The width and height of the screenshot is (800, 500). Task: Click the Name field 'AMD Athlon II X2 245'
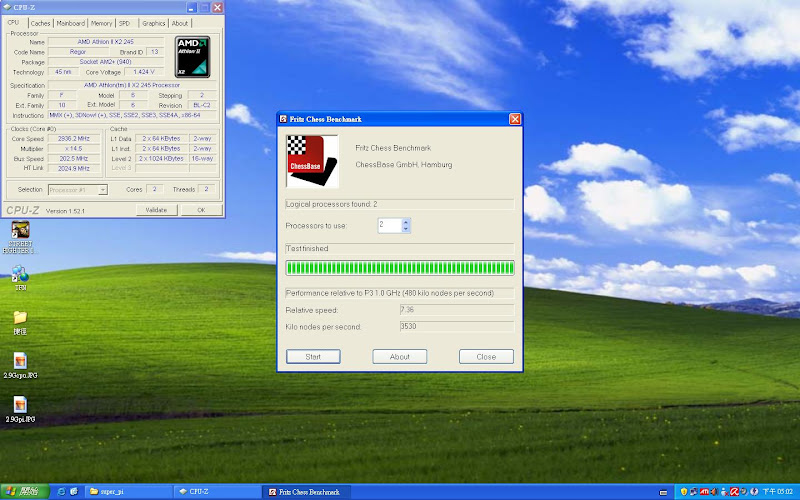(x=106, y=42)
